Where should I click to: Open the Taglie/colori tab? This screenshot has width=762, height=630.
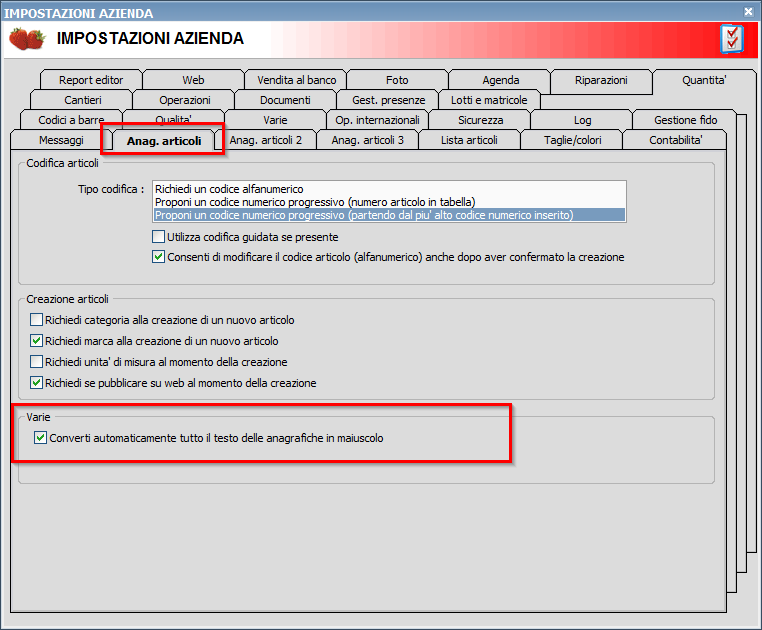[572, 140]
